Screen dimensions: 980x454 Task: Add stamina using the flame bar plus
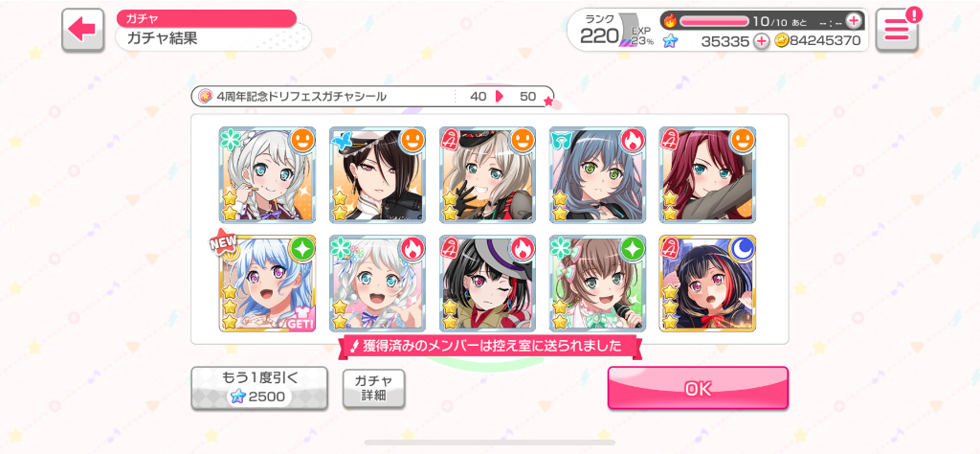click(853, 21)
